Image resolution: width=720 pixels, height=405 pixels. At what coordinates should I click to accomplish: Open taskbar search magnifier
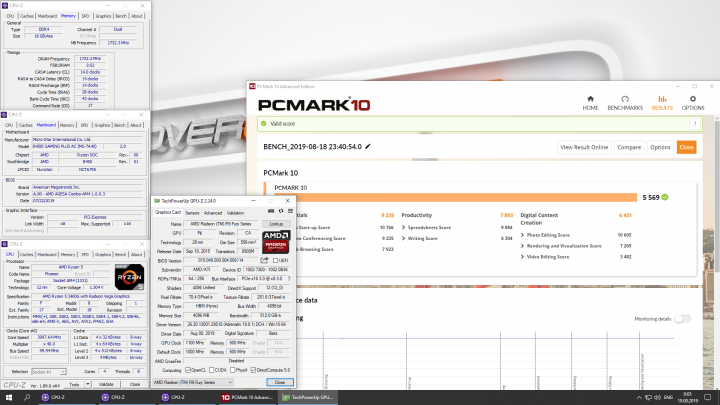pyautogui.click(x=27, y=397)
